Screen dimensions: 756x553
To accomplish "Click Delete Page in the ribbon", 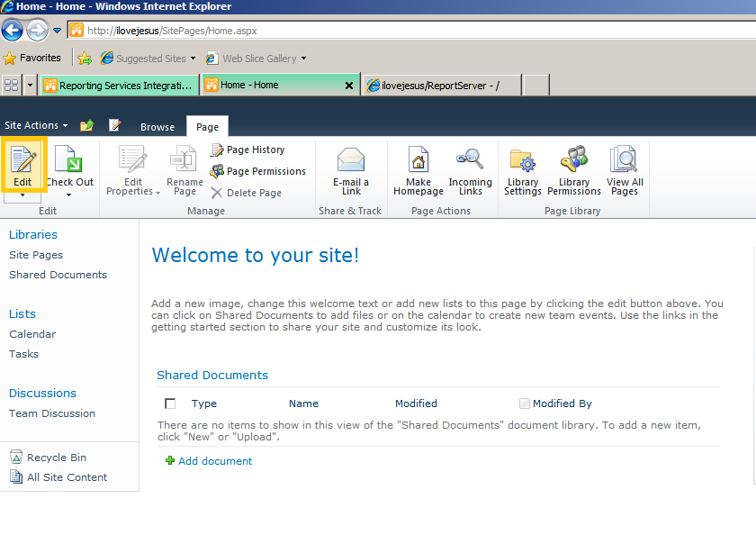I will coord(247,193).
